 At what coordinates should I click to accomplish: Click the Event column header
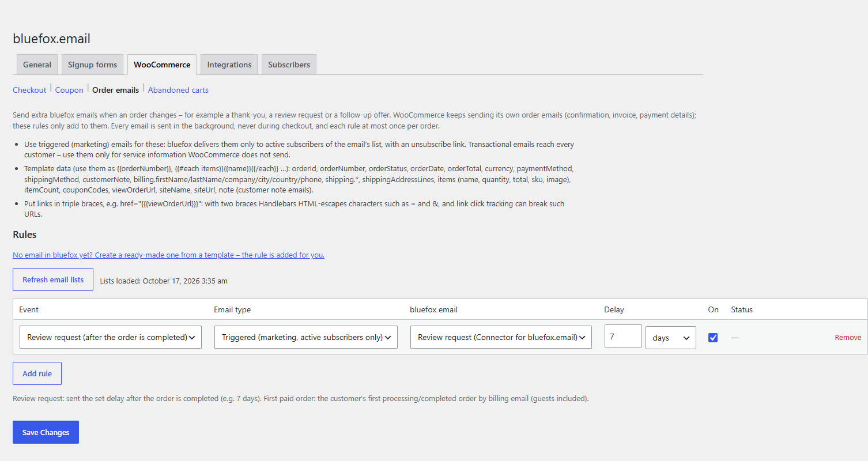[29, 309]
